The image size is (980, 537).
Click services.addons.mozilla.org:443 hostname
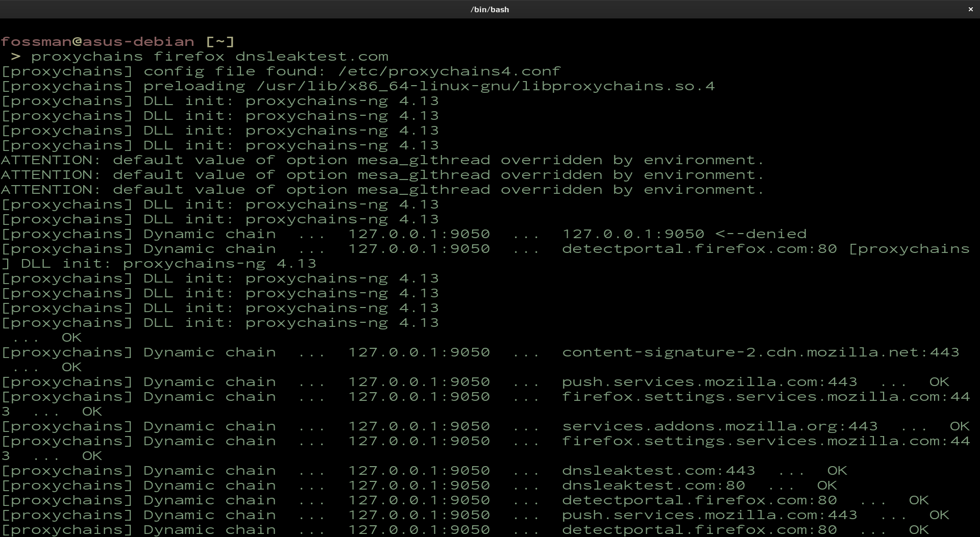[720, 426]
